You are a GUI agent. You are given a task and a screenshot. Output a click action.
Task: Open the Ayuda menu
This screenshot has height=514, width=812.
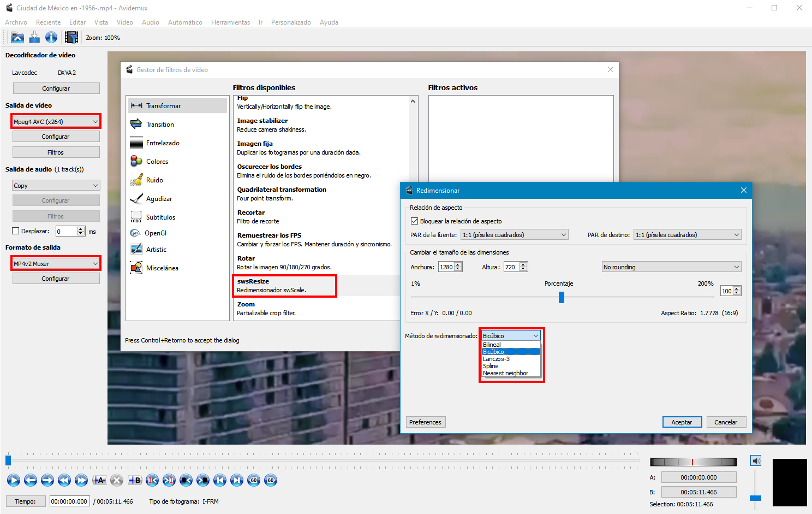(x=329, y=22)
